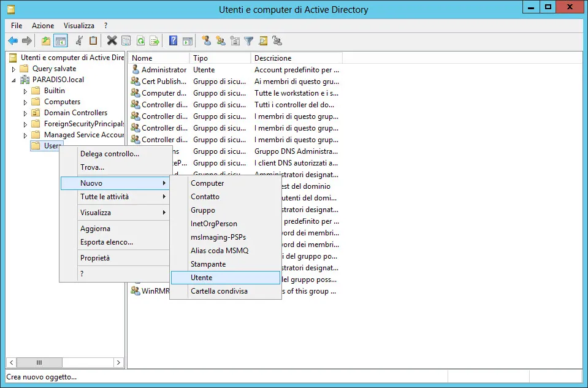This screenshot has height=388, width=588.
Task: Refresh the view with the refresh icon
Action: 140,41
